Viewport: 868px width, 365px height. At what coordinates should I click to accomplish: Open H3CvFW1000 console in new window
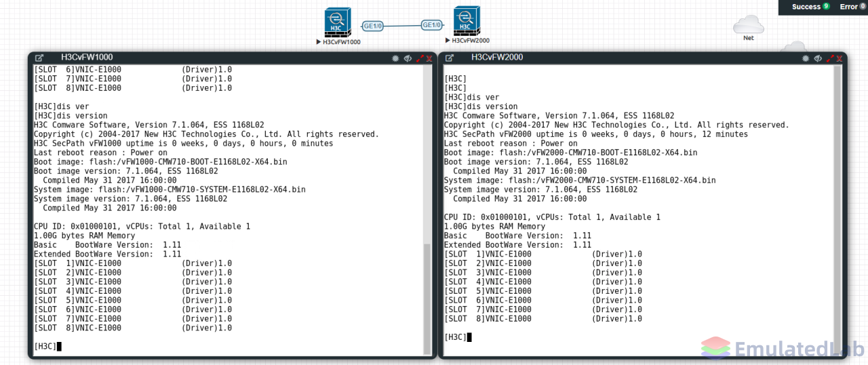pyautogui.click(x=40, y=58)
